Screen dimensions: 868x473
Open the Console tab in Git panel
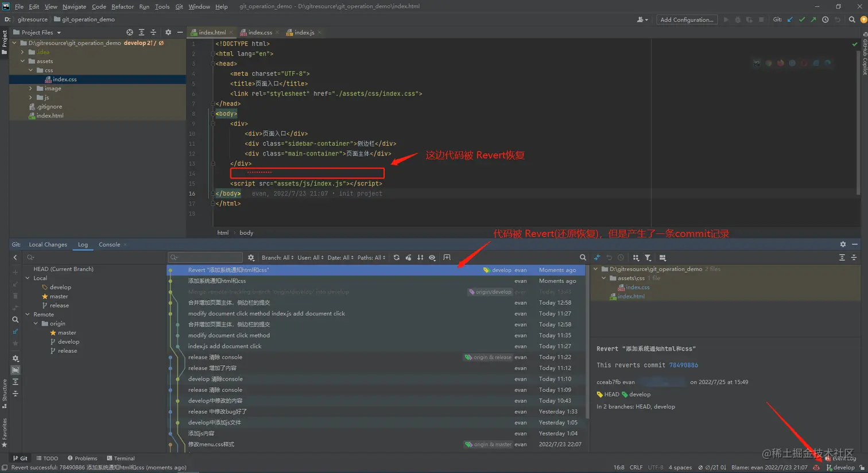109,245
